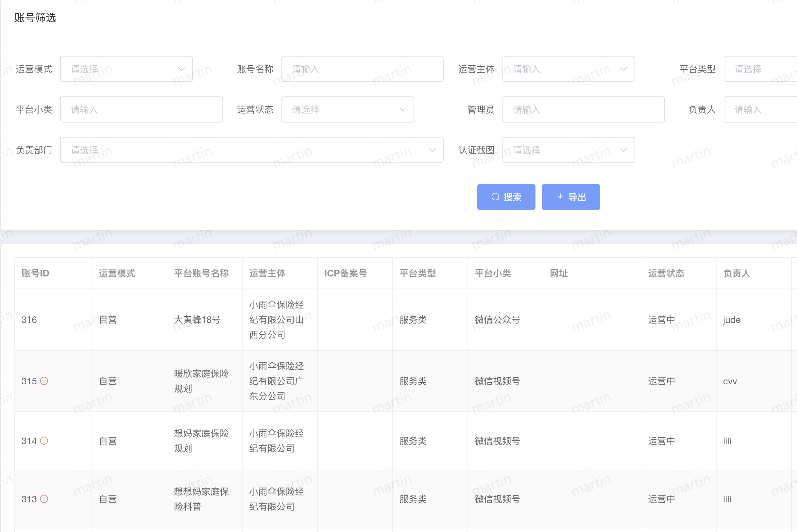
Task: Open the 运营状态 select box
Action: [x=347, y=109]
